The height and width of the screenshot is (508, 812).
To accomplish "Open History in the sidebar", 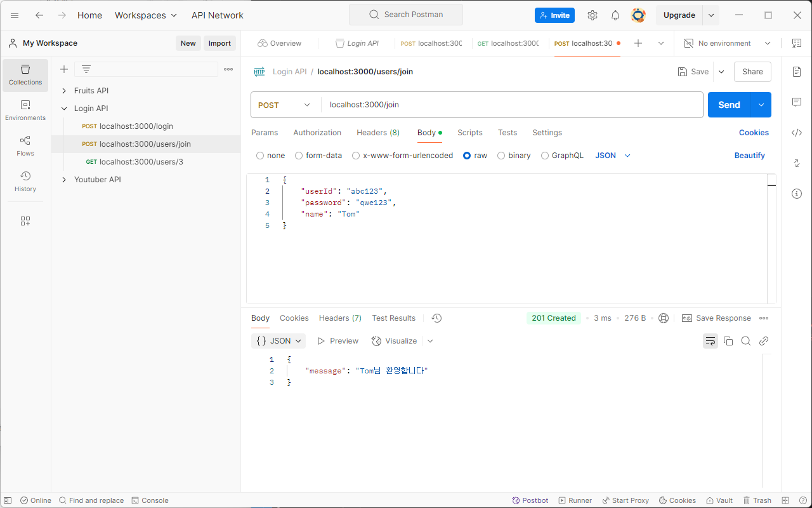I will pos(25,182).
